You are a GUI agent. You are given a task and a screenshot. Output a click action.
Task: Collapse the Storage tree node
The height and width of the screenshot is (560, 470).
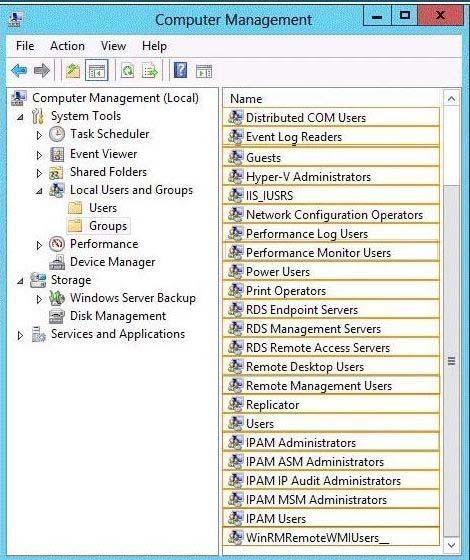pos(20,281)
